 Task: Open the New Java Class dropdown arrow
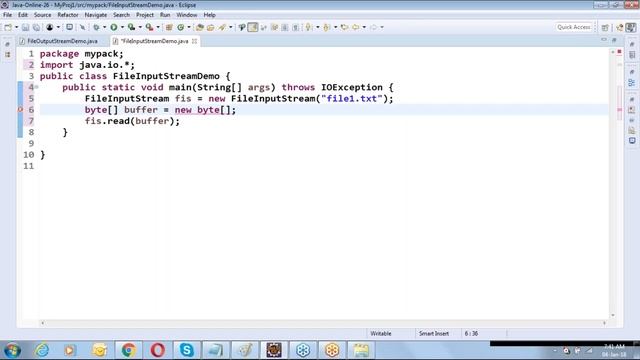pyautogui.click(x=189, y=27)
